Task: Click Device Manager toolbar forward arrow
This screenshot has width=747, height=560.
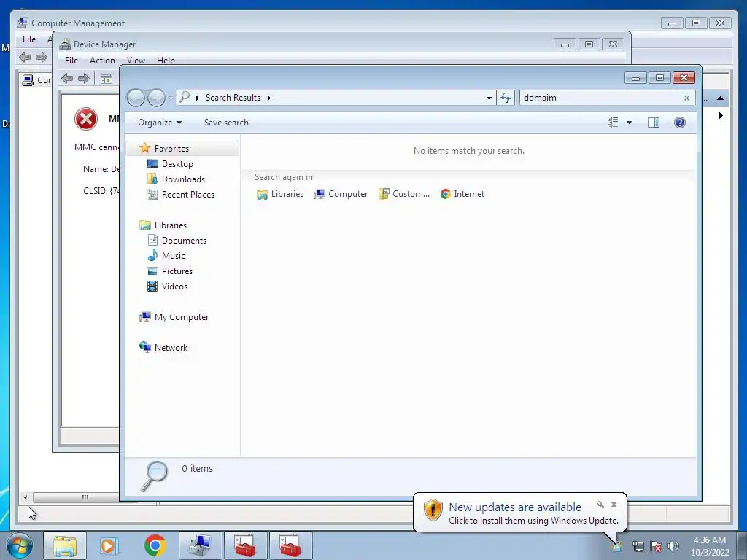Action: [x=84, y=79]
